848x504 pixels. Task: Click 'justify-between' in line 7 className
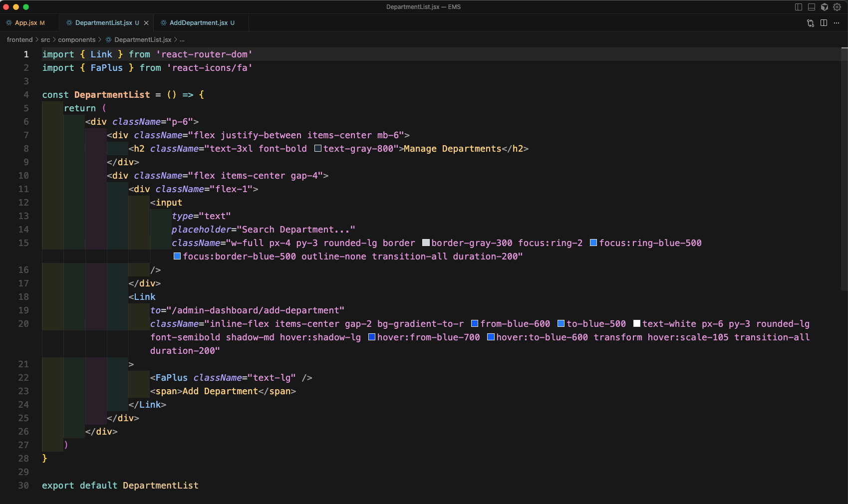tap(261, 135)
